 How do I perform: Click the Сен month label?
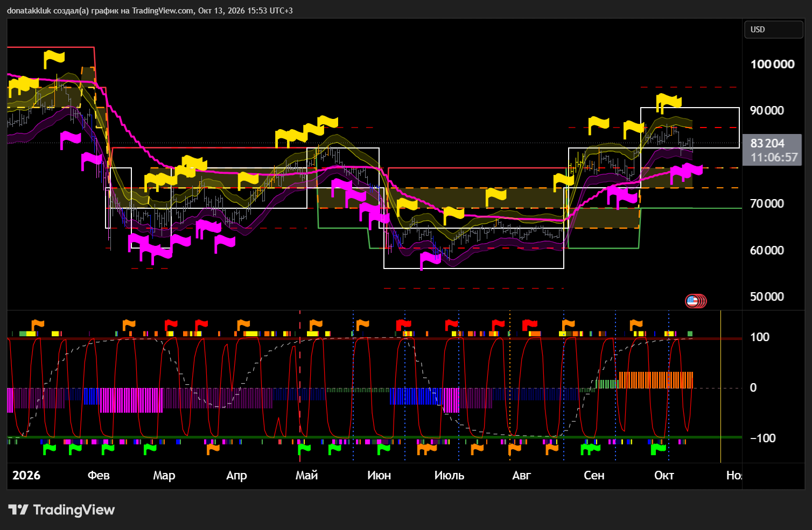[594, 475]
